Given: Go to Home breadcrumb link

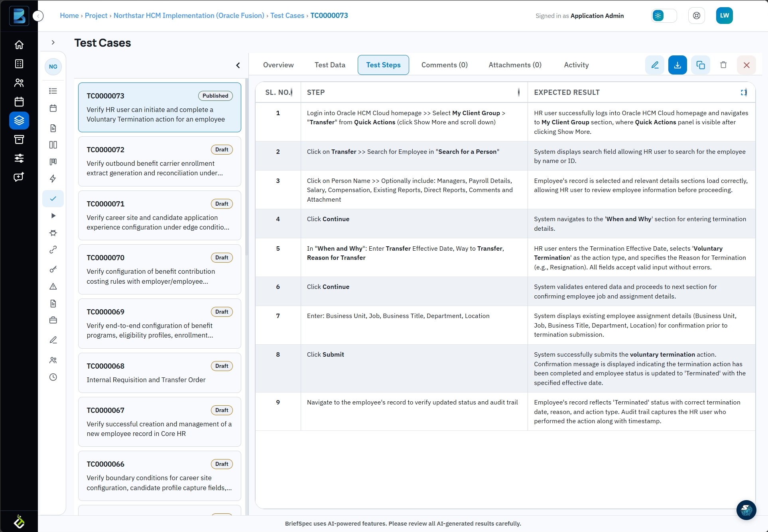Looking at the screenshot, I should coord(69,16).
